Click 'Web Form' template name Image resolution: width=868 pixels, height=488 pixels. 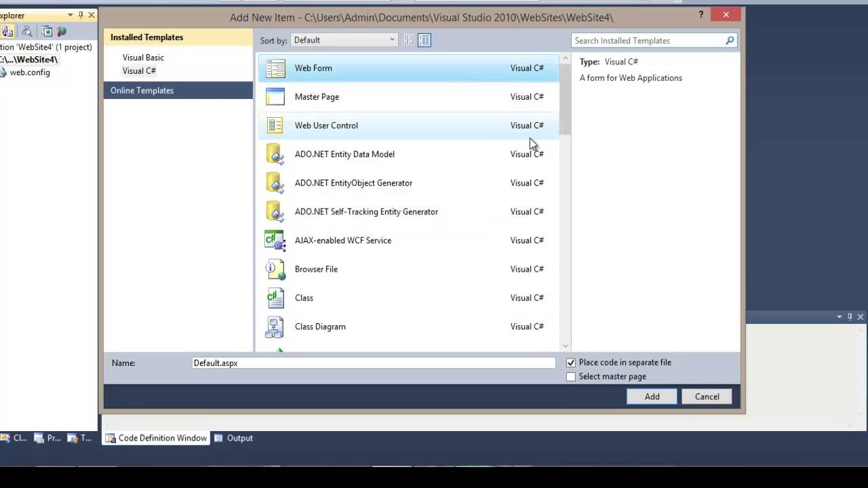pos(313,68)
